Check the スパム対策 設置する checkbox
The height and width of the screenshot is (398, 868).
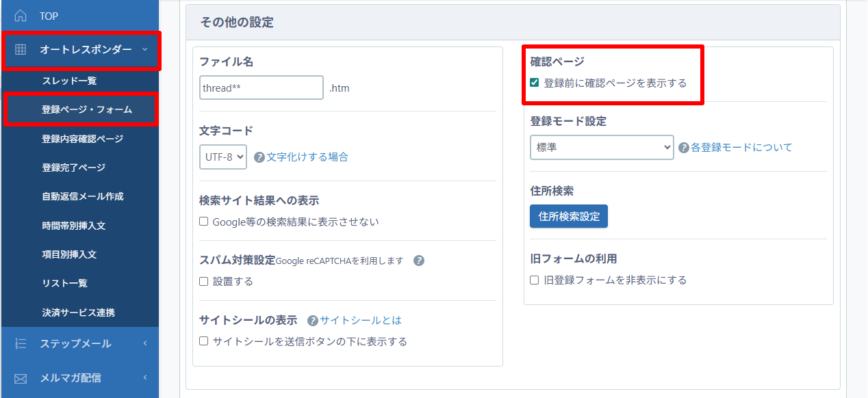[x=203, y=281]
